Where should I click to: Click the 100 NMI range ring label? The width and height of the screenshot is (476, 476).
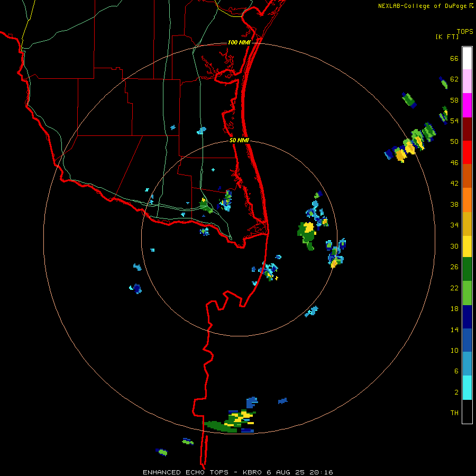click(239, 42)
